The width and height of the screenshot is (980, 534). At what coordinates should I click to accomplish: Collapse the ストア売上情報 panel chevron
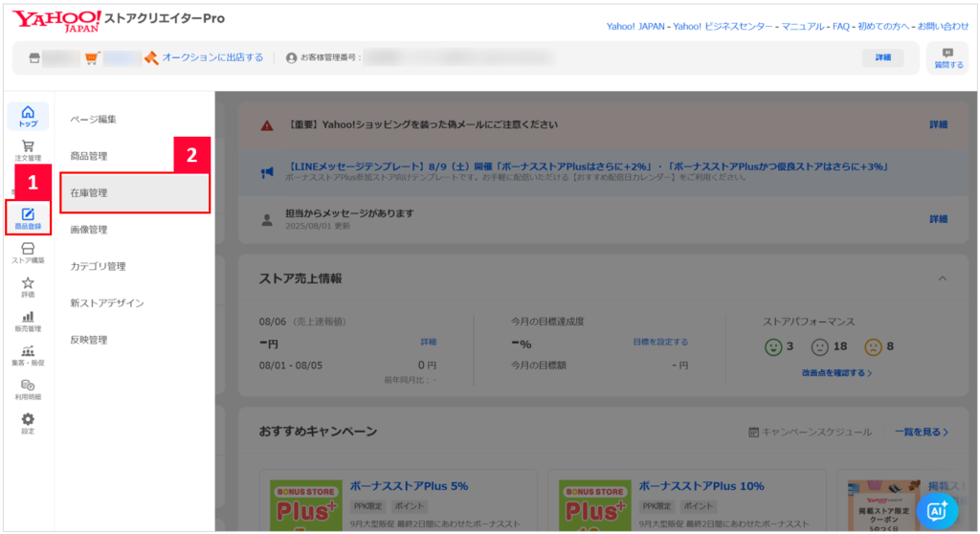pyautogui.click(x=943, y=278)
